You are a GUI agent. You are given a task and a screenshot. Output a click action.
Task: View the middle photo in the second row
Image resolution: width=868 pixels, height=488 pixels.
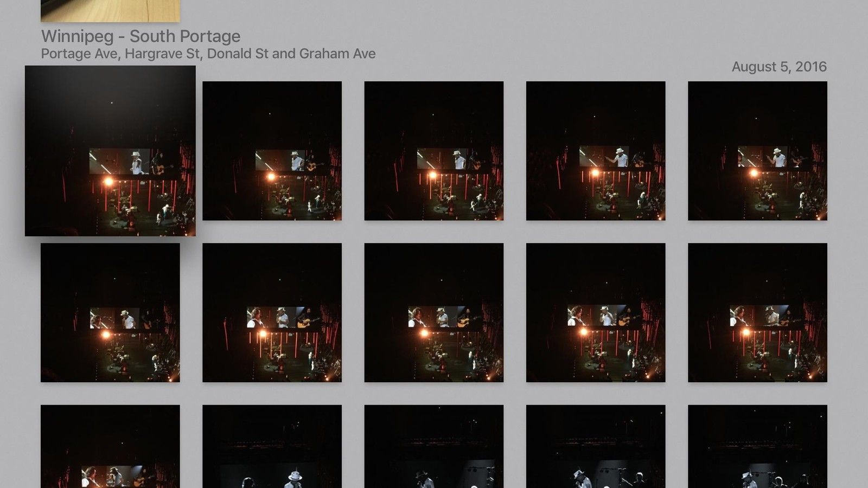[433, 312]
